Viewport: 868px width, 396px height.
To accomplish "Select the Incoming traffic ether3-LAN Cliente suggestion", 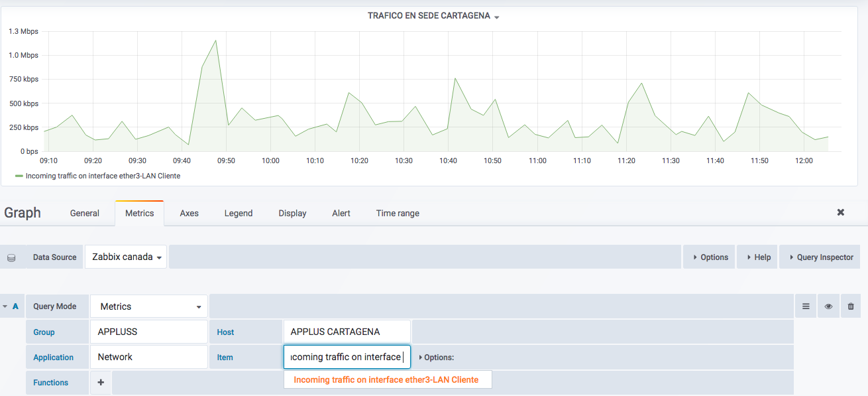I will (x=387, y=379).
